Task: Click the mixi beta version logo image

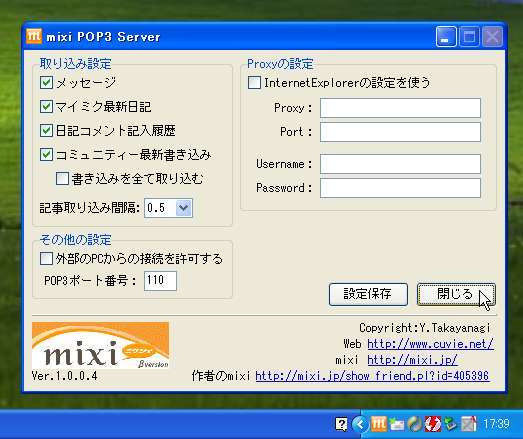Action: [x=100, y=345]
